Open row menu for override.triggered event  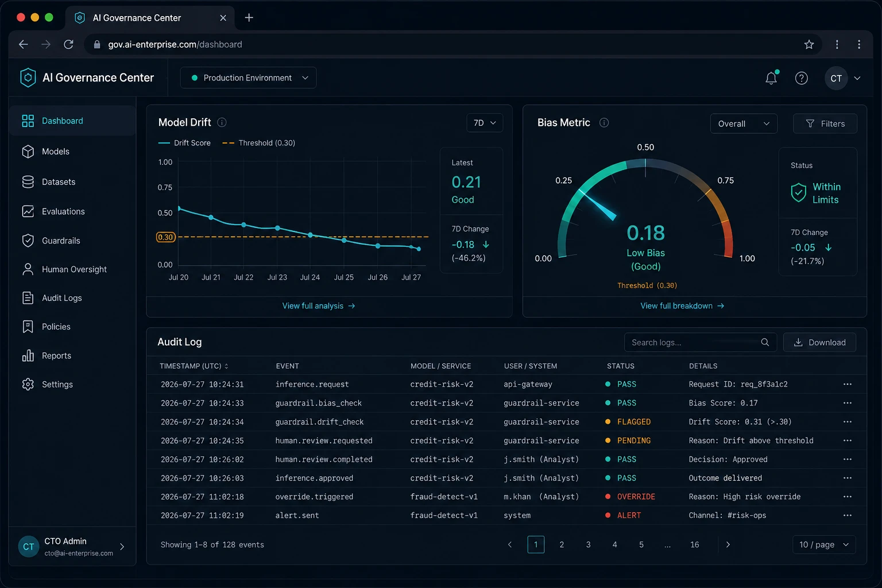(x=848, y=497)
